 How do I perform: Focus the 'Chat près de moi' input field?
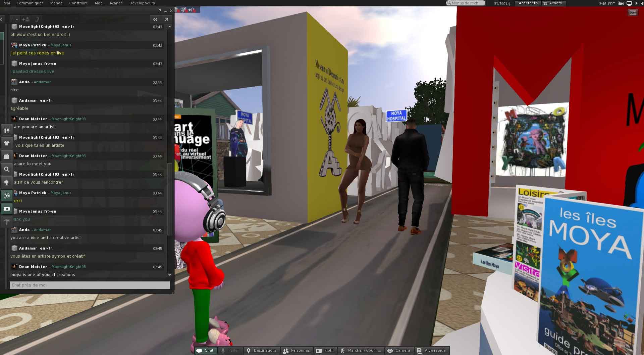pyautogui.click(x=90, y=285)
